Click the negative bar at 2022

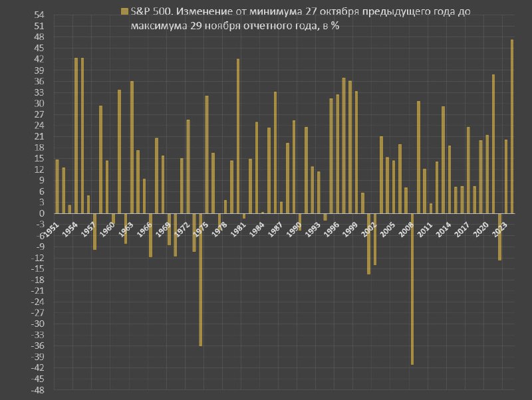(x=500, y=237)
